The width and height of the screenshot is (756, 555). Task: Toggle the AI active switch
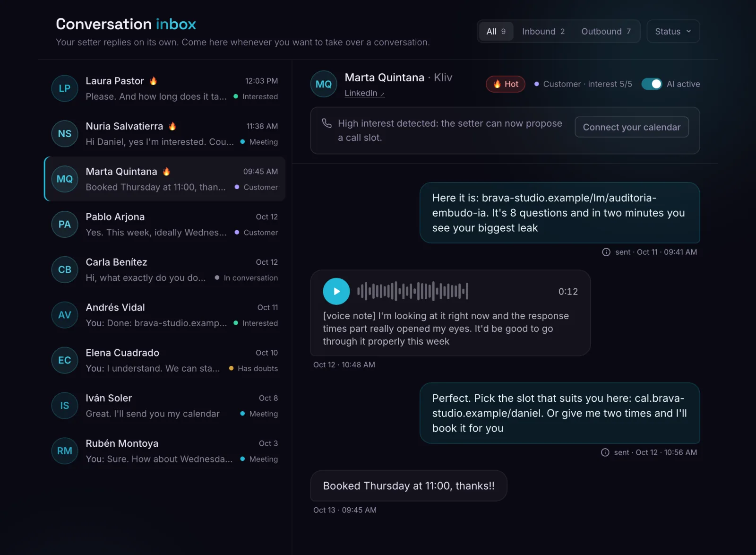[x=652, y=84]
